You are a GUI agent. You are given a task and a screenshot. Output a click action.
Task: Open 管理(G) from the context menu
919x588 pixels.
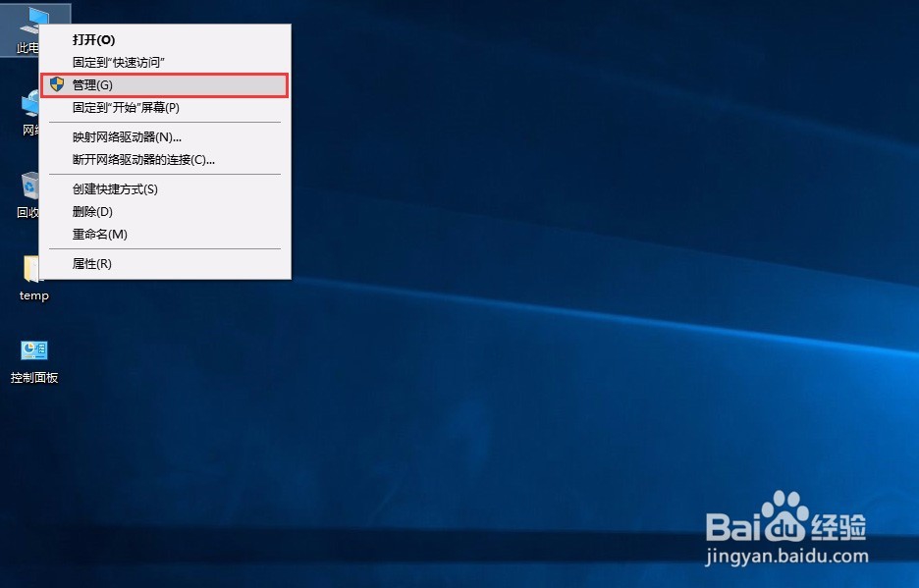(x=165, y=85)
